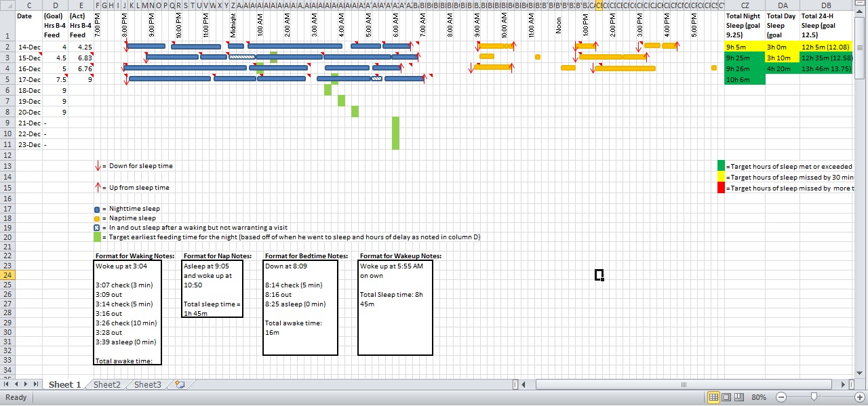Screen dimensions: 868x406
Task: Click the zoom out minus button
Action: point(781,397)
